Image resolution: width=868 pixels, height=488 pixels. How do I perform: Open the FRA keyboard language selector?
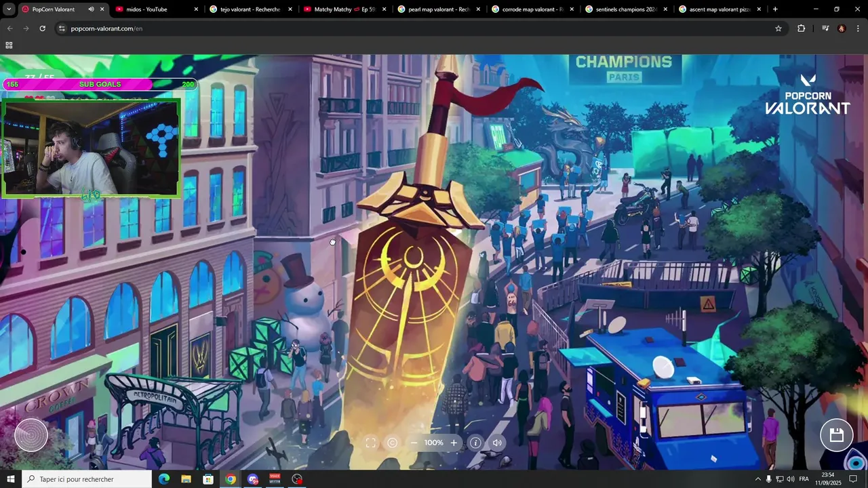804,479
